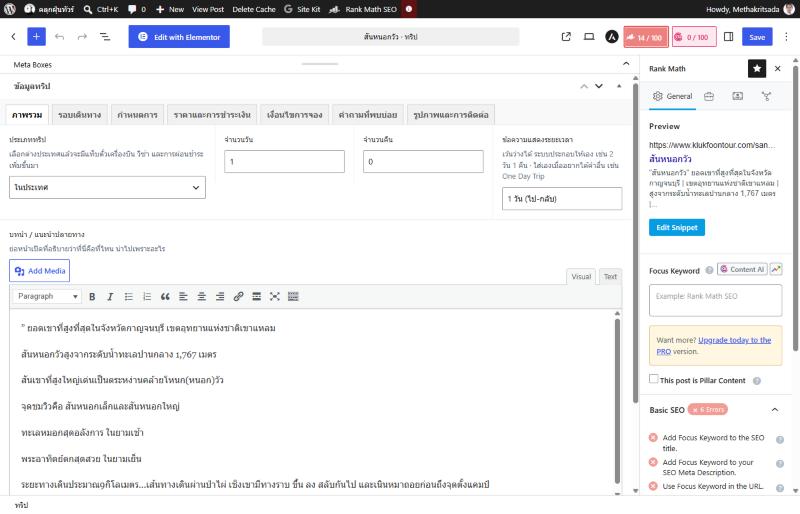Open the document overview list view
This screenshot has height=514, width=800.
click(x=105, y=37)
